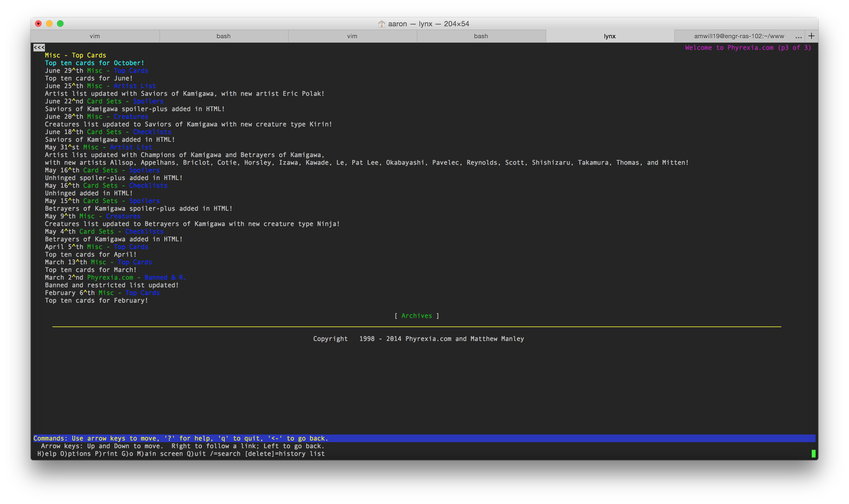Screen dimensions: 849x504
Task: Open May 4th Checklists link
Action: pyautogui.click(x=144, y=231)
